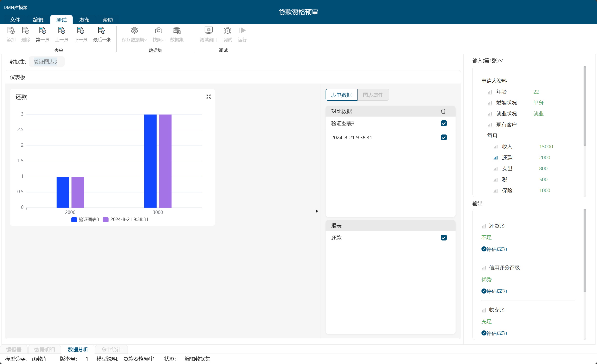597x364 pixels.
Task: Open the 文件 menu tab
Action: (15, 20)
